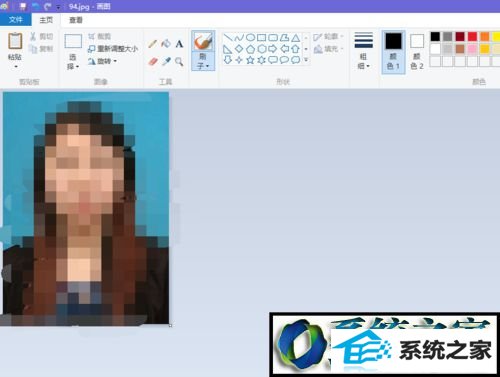The height and width of the screenshot is (377, 500).
Task: Expand the 刷子 brush type dropdown
Action: pos(203,62)
